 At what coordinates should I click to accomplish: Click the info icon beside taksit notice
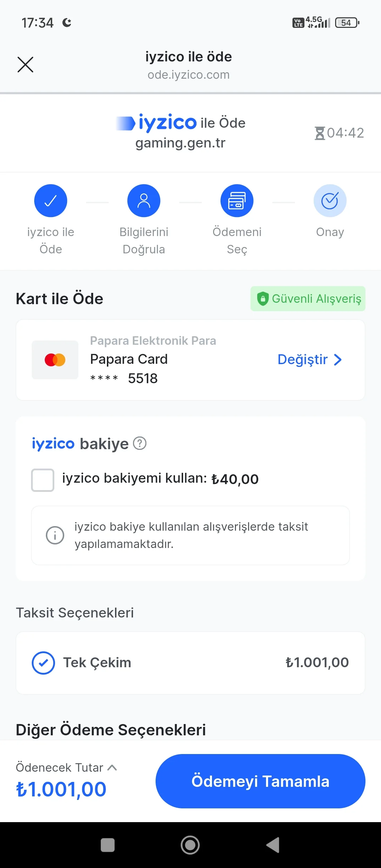click(55, 535)
